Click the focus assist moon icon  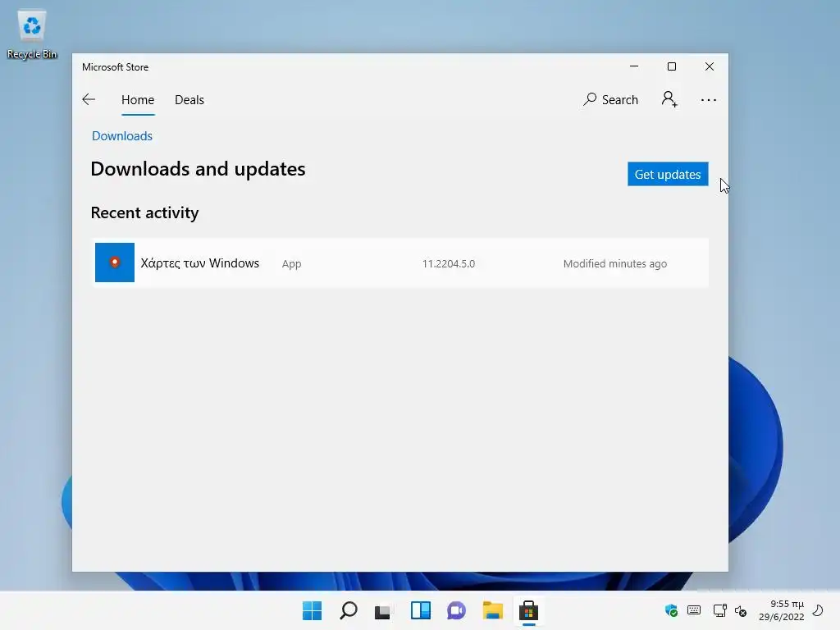pos(818,610)
